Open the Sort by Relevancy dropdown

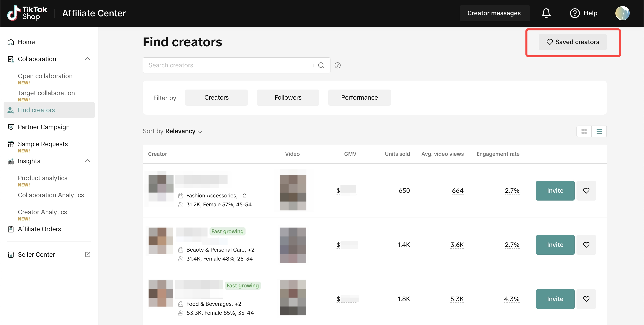[184, 131]
